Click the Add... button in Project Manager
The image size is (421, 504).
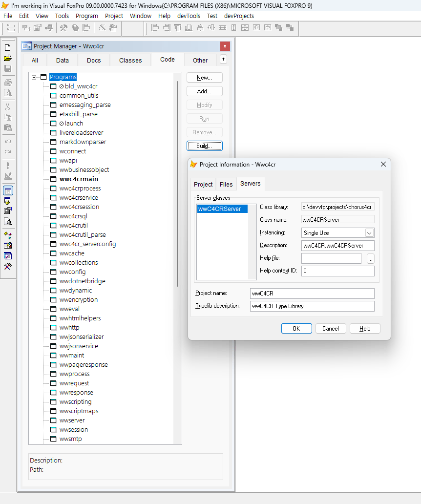click(204, 91)
